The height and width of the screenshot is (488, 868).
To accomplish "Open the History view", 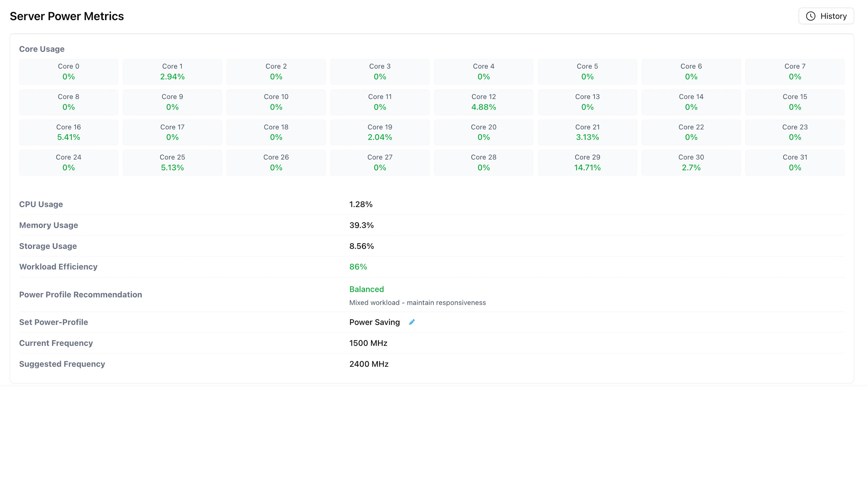I will 826,16.
